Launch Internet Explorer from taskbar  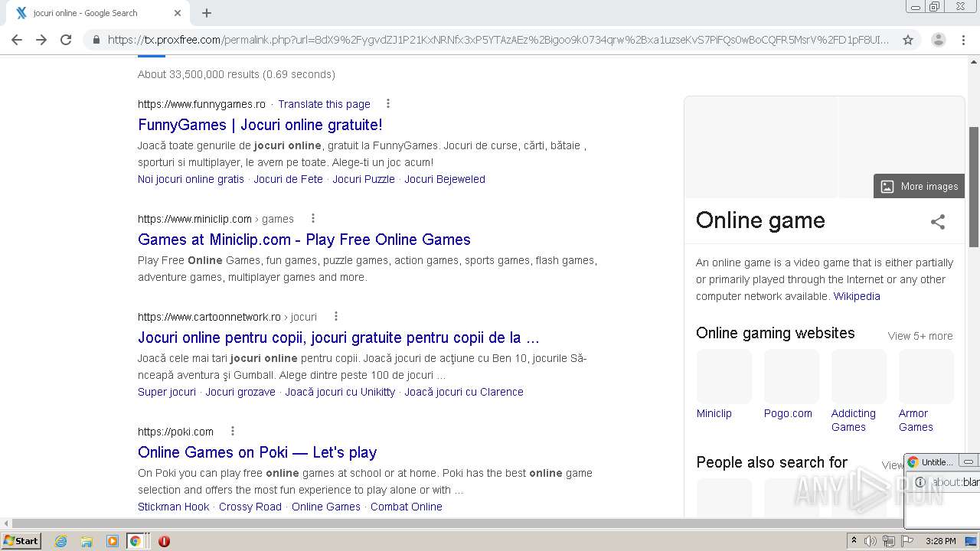click(60, 541)
